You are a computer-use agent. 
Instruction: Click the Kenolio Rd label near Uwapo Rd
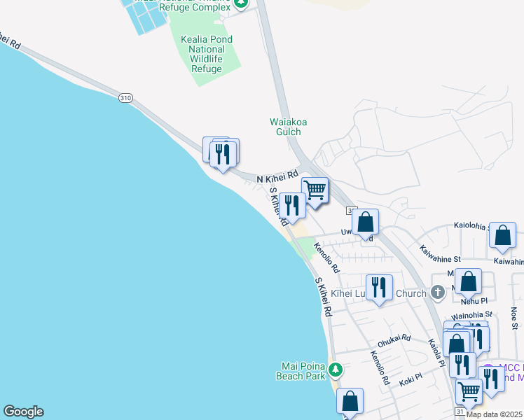click(326, 258)
